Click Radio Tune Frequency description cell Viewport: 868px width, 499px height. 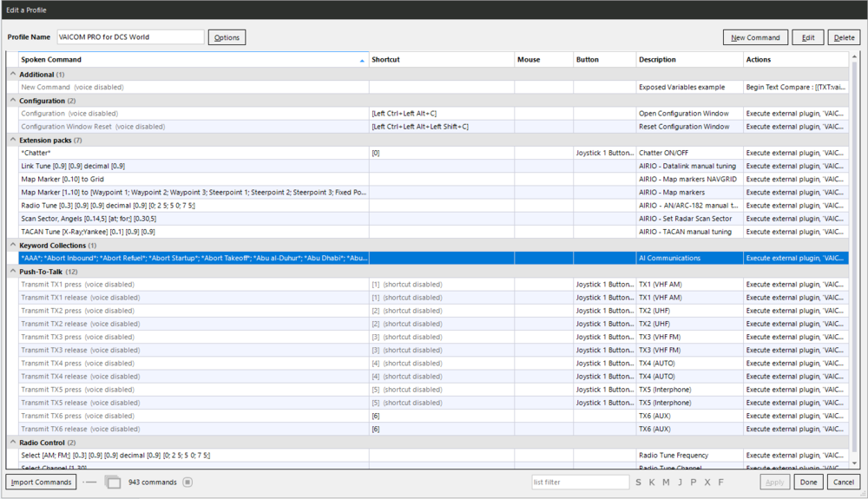[x=690, y=456]
